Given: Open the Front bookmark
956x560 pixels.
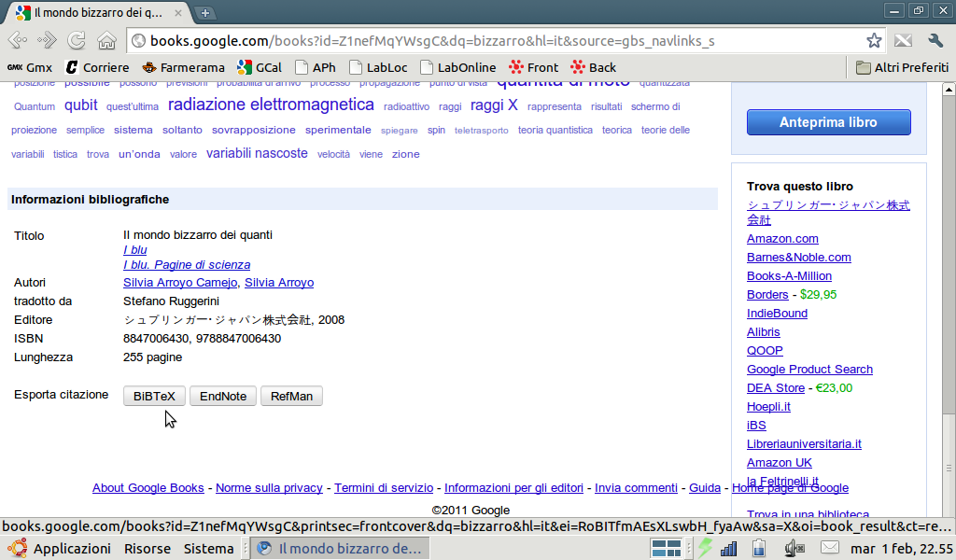Looking at the screenshot, I should (533, 67).
